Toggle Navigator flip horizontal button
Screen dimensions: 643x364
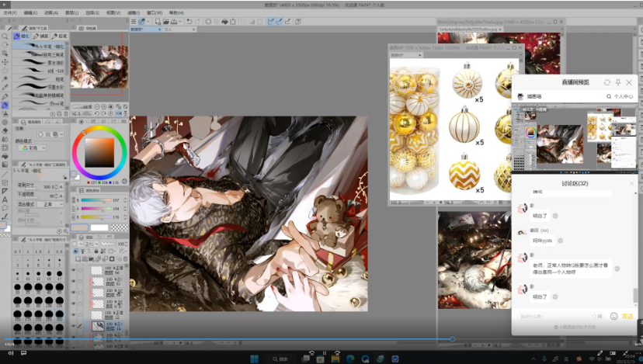(x=119, y=113)
